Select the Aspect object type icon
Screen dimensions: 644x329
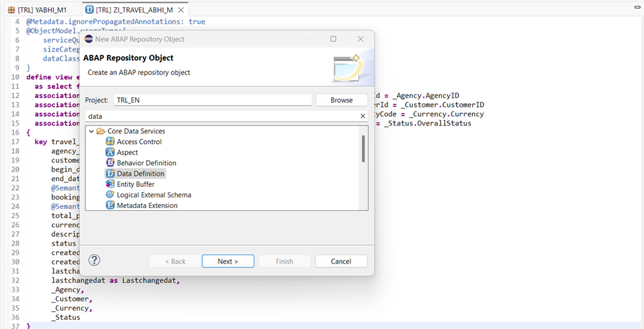click(110, 153)
